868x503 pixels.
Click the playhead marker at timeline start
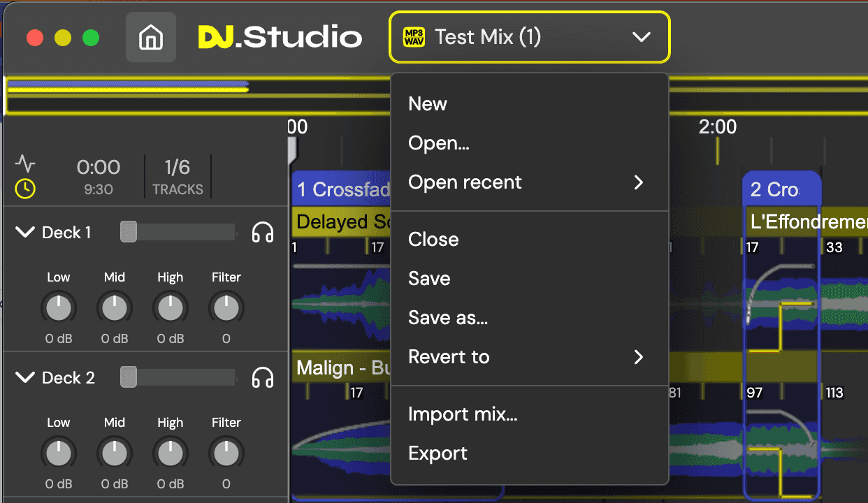[x=293, y=150]
